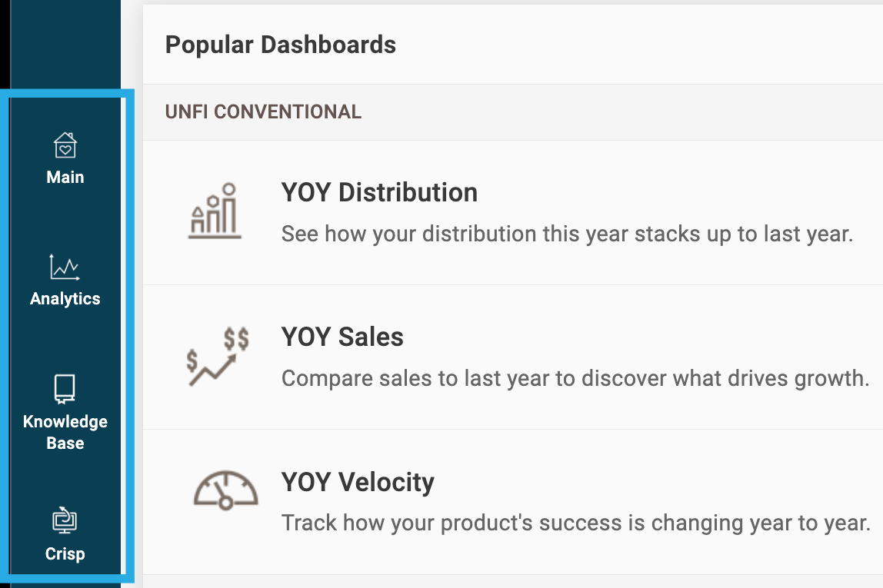
Task: Click the Compare sales to last year description
Action: (x=575, y=379)
